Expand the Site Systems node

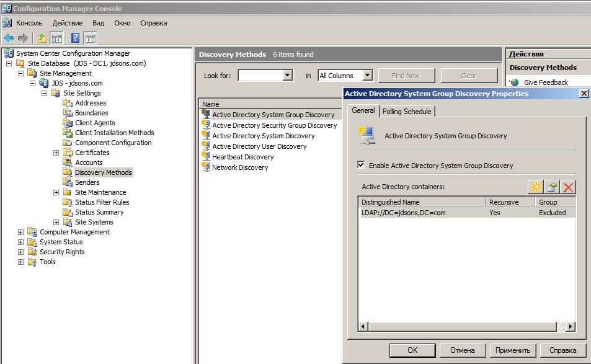(56, 222)
